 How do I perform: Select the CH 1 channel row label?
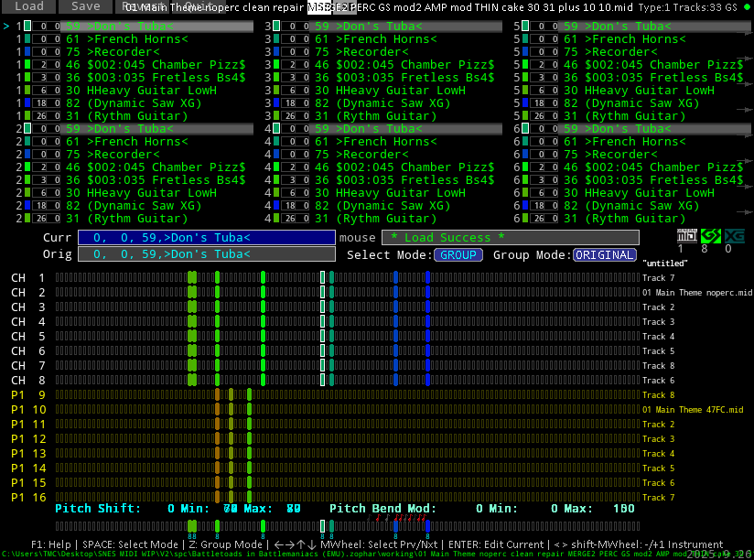[x=27, y=278]
